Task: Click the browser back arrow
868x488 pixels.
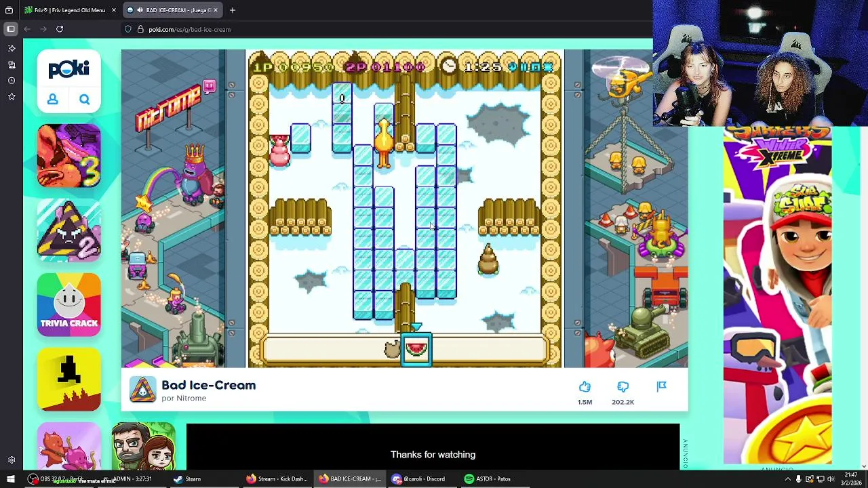Action: tap(27, 29)
